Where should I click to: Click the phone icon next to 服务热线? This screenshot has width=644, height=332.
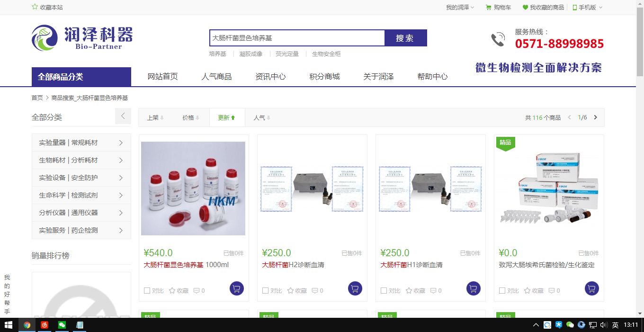(x=498, y=39)
